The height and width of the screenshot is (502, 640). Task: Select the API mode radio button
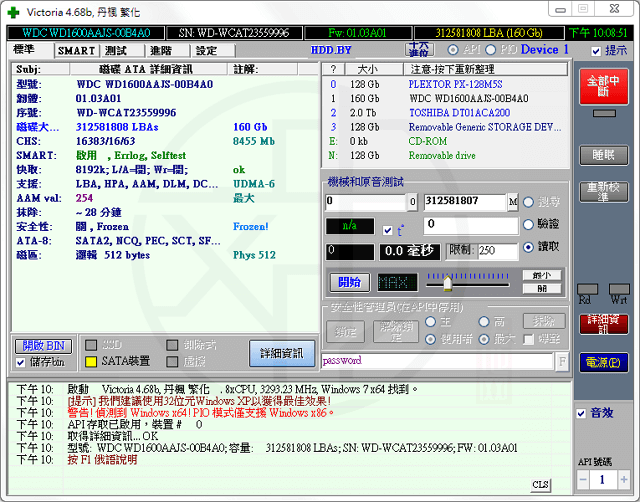coord(452,50)
